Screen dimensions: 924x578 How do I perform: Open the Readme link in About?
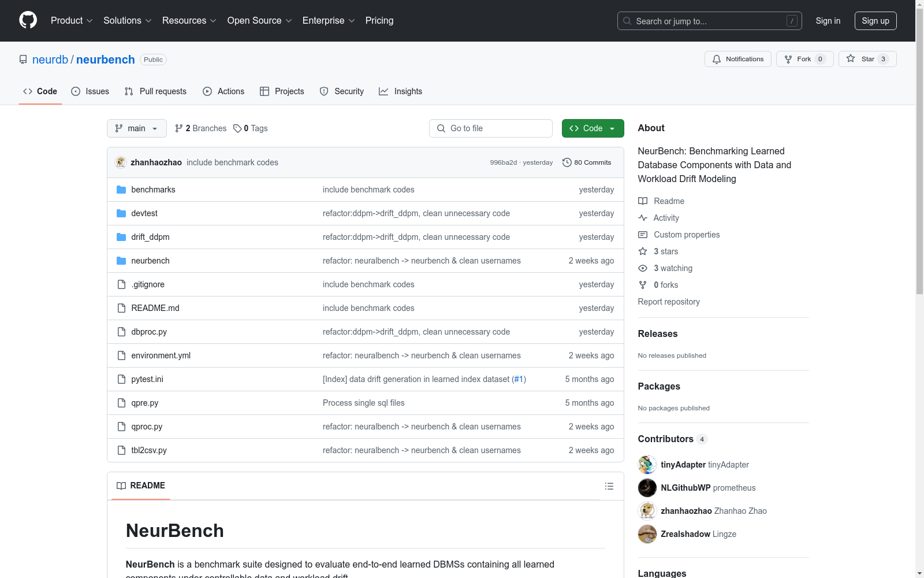(x=661, y=201)
